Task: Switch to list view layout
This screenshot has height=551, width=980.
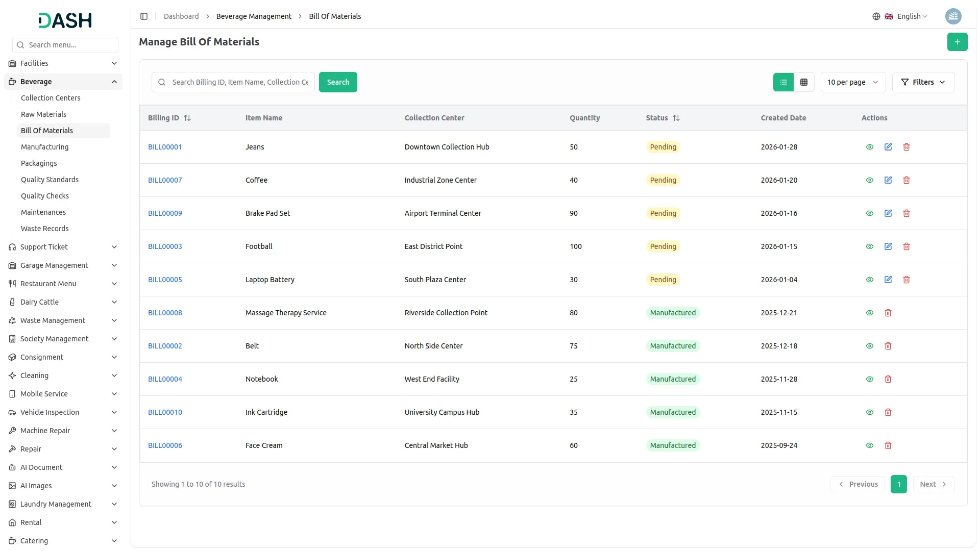Action: pyautogui.click(x=783, y=82)
